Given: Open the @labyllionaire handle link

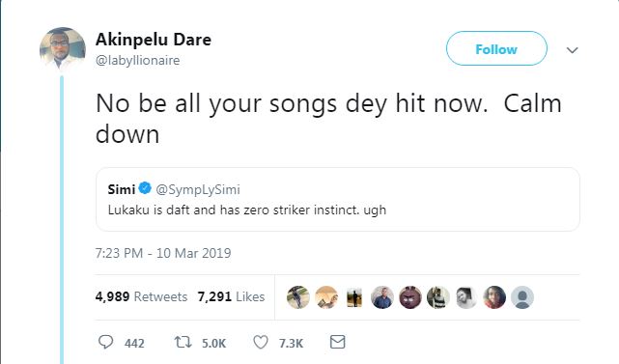Looking at the screenshot, I should coord(137,61).
